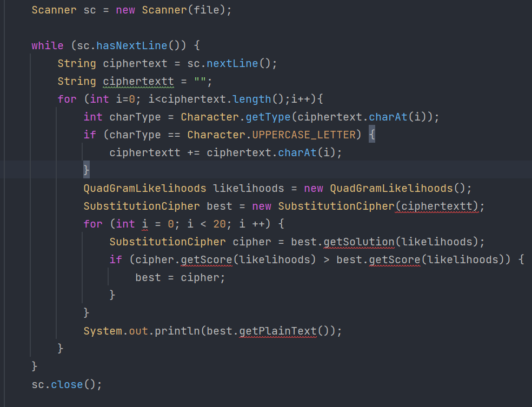532x407 pixels.
Task: Click the number 20 in loop condition
Action: pos(220,224)
